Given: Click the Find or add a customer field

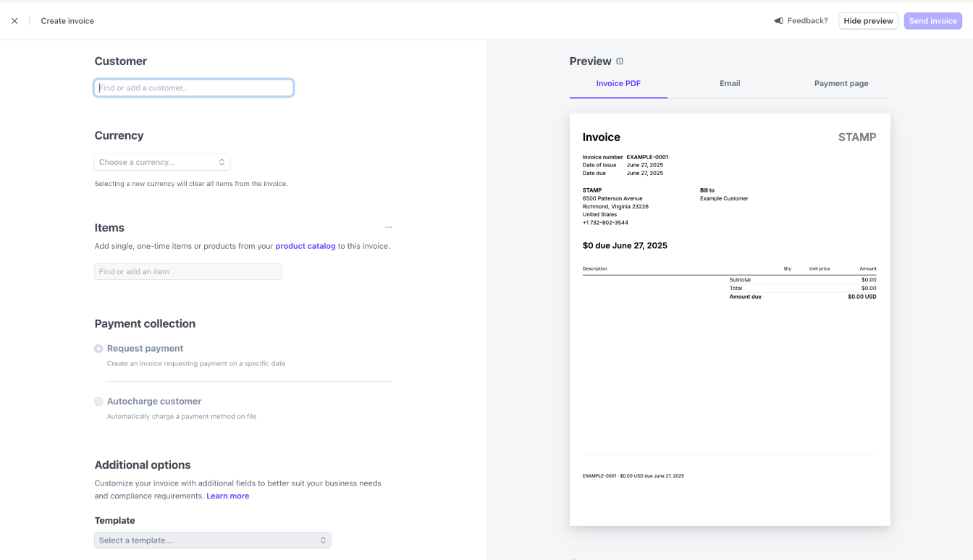Looking at the screenshot, I should 193,88.
